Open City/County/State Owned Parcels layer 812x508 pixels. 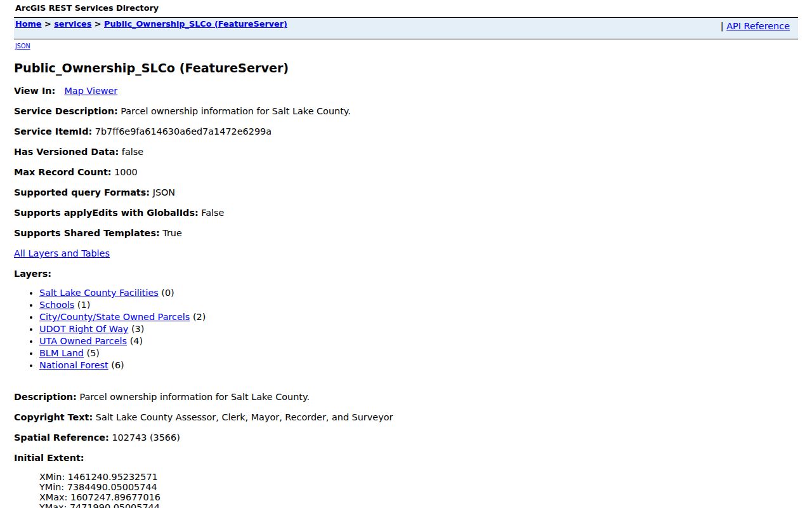point(114,317)
